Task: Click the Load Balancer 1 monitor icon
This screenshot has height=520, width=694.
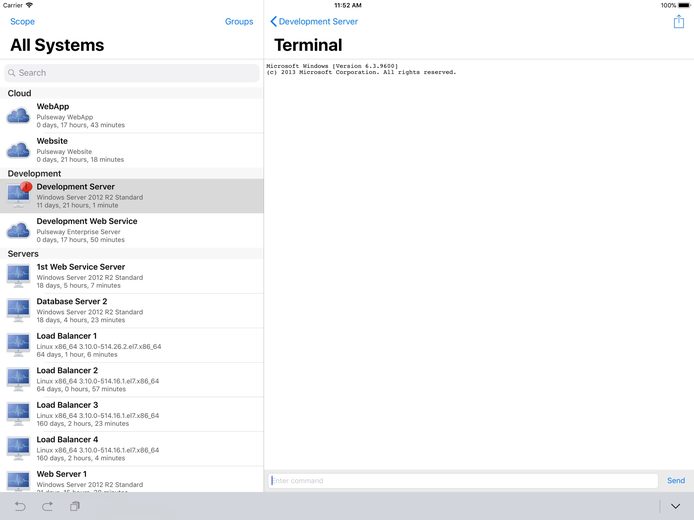Action: pos(18,345)
